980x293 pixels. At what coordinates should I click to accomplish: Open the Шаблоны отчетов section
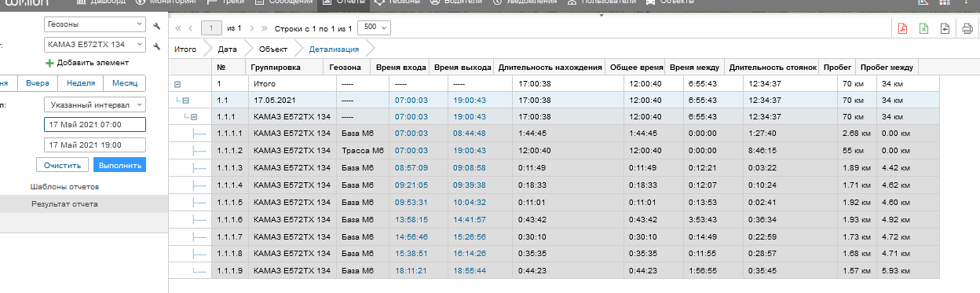click(x=64, y=187)
